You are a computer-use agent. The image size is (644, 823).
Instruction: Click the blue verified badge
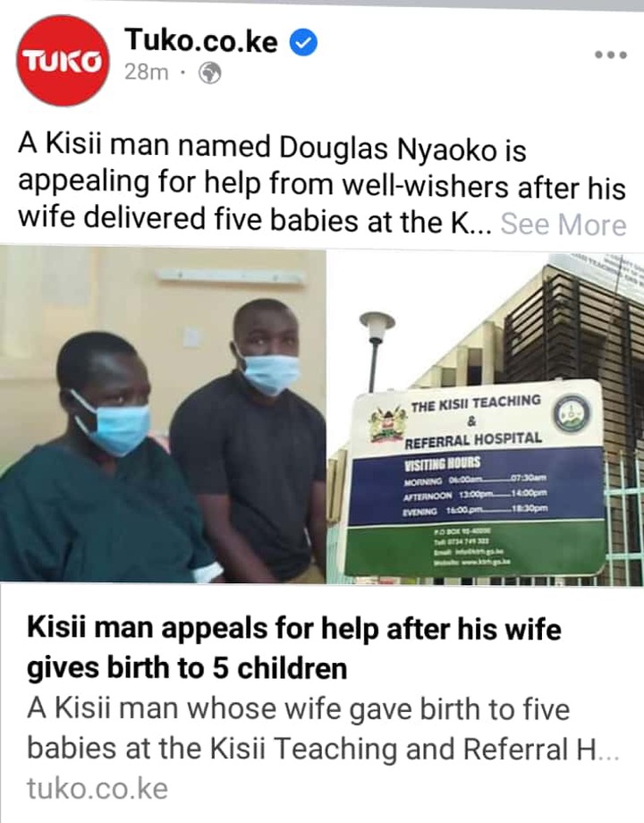coord(304,42)
